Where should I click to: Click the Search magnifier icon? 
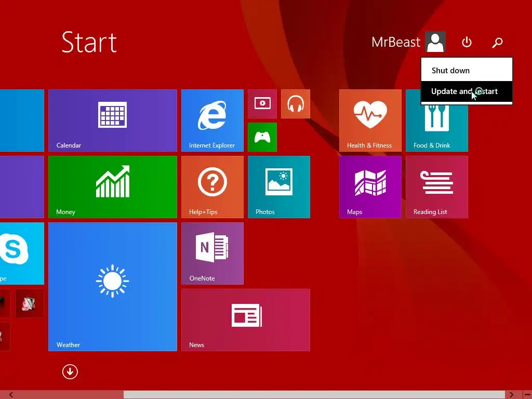[497, 43]
